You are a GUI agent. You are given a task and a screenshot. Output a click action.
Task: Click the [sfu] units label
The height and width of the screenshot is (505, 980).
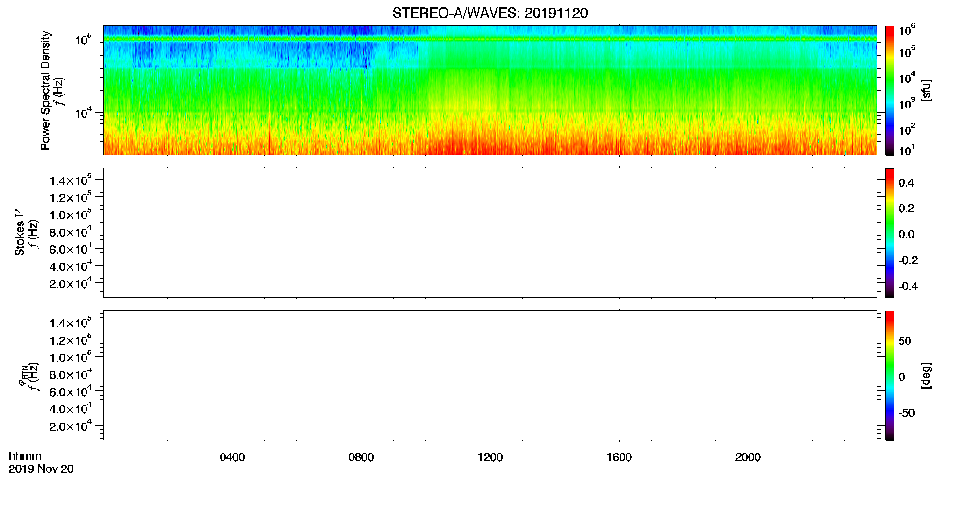(x=926, y=90)
